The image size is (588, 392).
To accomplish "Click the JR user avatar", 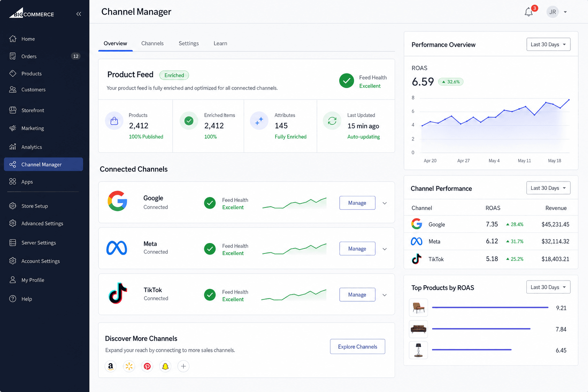I will (552, 12).
